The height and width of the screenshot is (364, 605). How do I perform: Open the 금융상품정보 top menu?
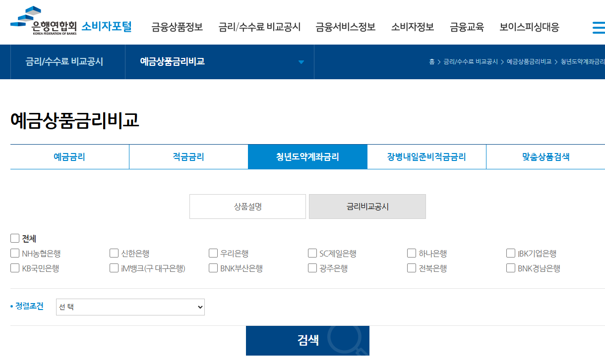coord(177,27)
